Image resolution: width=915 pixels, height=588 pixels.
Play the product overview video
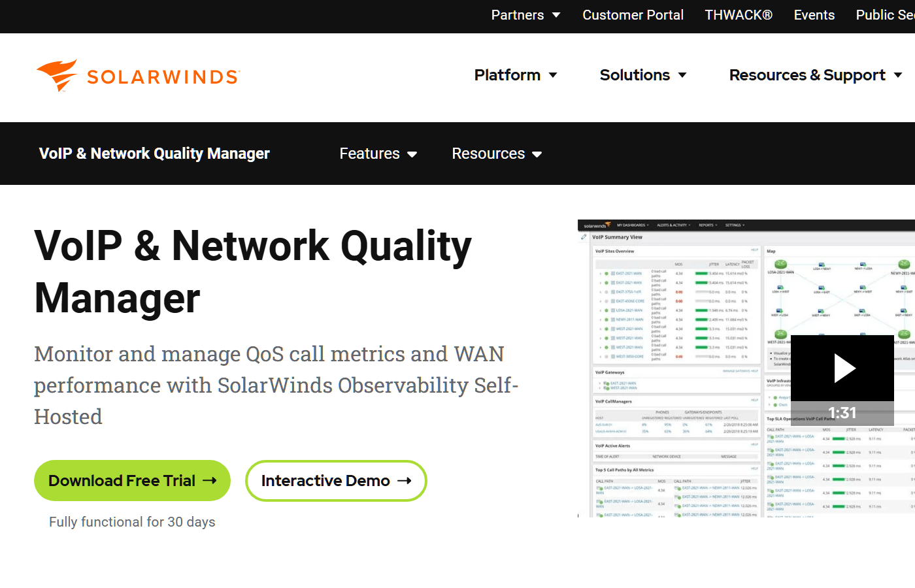[842, 368]
